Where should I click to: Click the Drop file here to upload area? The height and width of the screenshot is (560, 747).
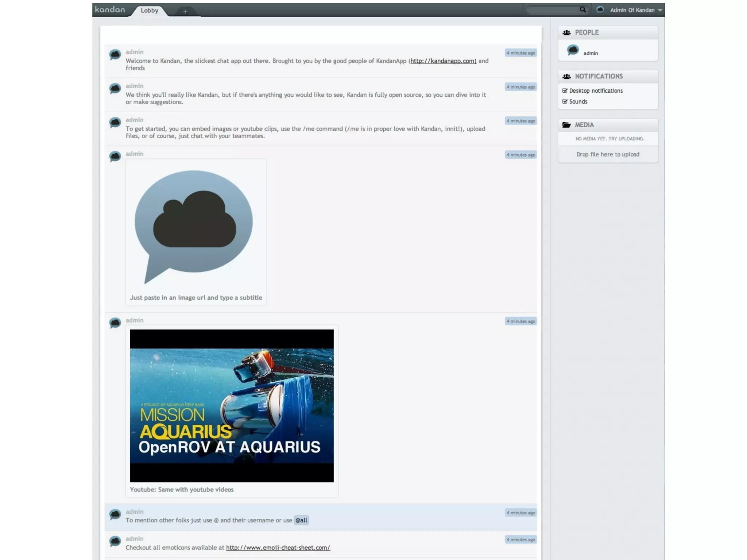(608, 154)
